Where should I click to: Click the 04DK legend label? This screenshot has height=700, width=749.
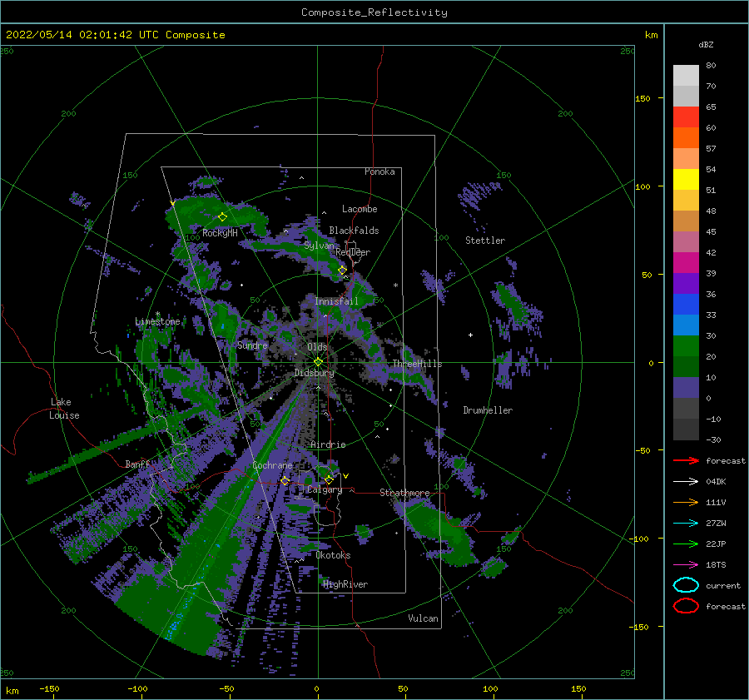[716, 482]
